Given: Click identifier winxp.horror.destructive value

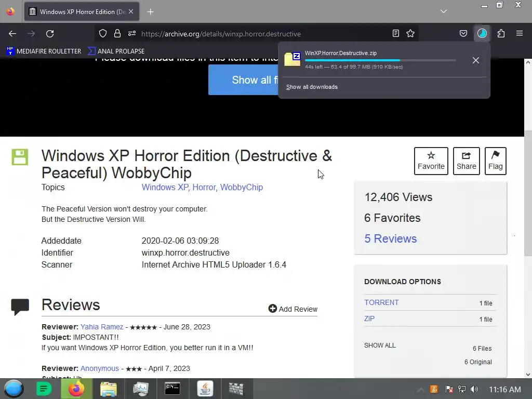Looking at the screenshot, I should click(185, 253).
